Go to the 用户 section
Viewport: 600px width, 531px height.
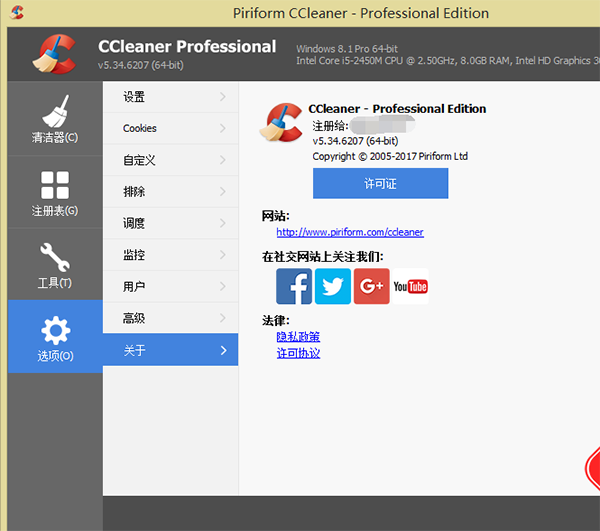135,287
